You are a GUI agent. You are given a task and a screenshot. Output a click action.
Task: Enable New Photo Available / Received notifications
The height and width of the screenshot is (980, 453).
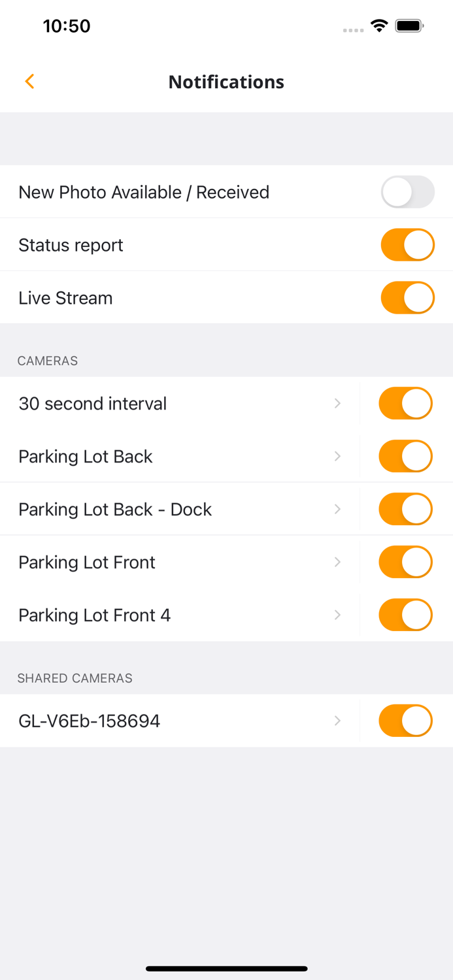pos(407,192)
